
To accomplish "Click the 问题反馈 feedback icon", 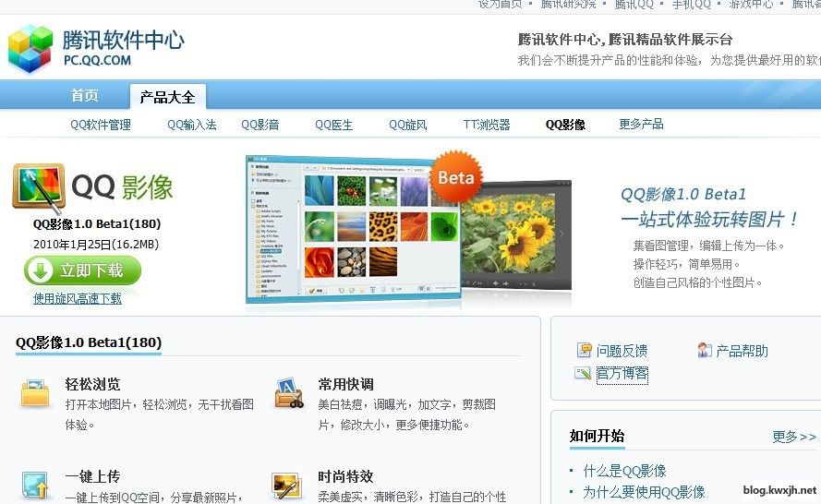I will (584, 350).
